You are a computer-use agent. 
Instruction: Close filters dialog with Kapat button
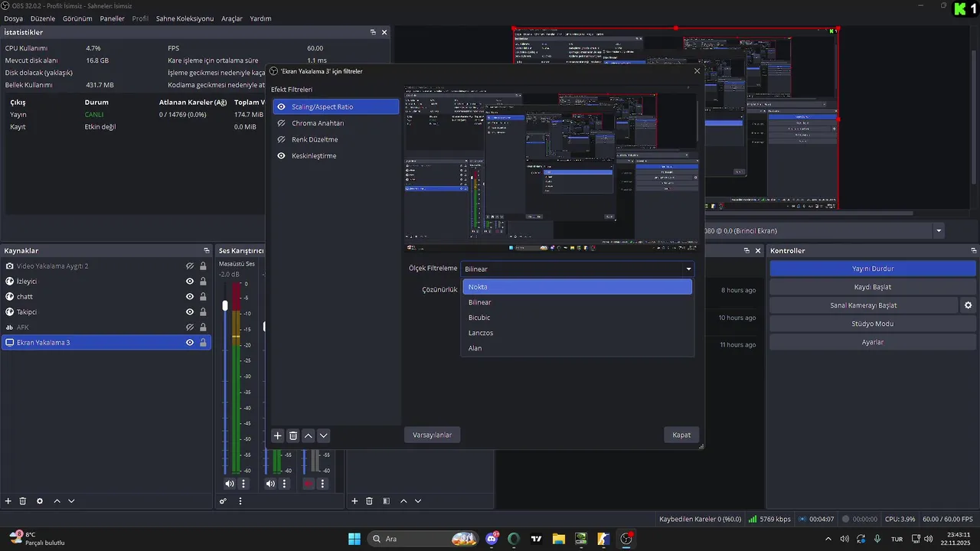[x=681, y=435]
